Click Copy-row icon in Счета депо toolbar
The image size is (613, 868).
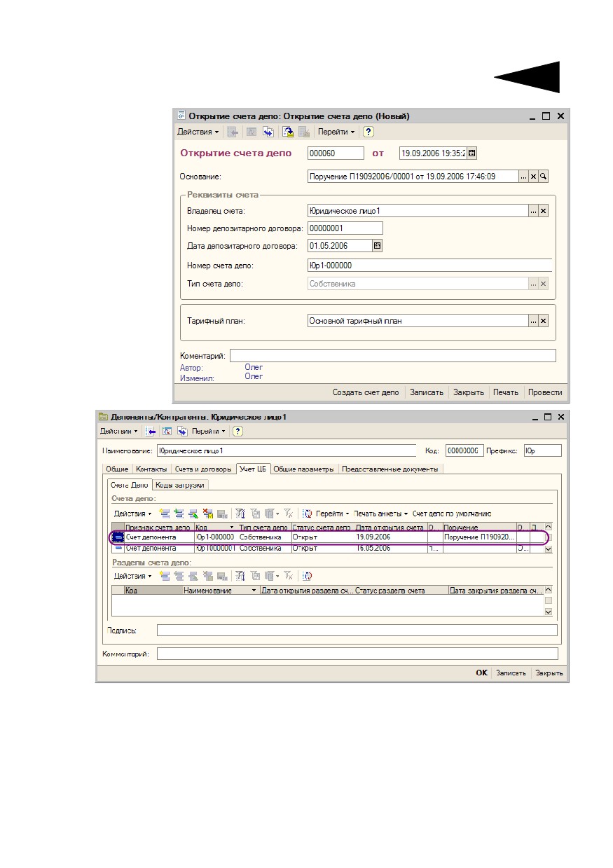[179, 514]
